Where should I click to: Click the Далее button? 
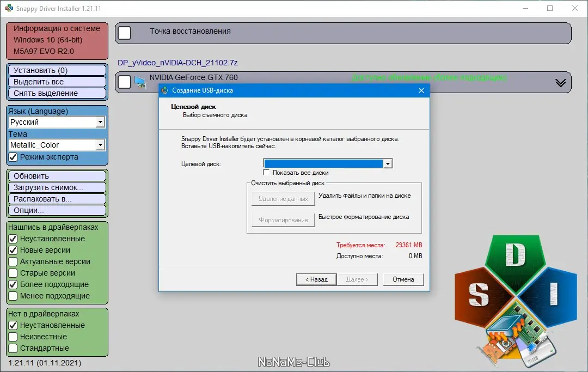[x=357, y=279]
